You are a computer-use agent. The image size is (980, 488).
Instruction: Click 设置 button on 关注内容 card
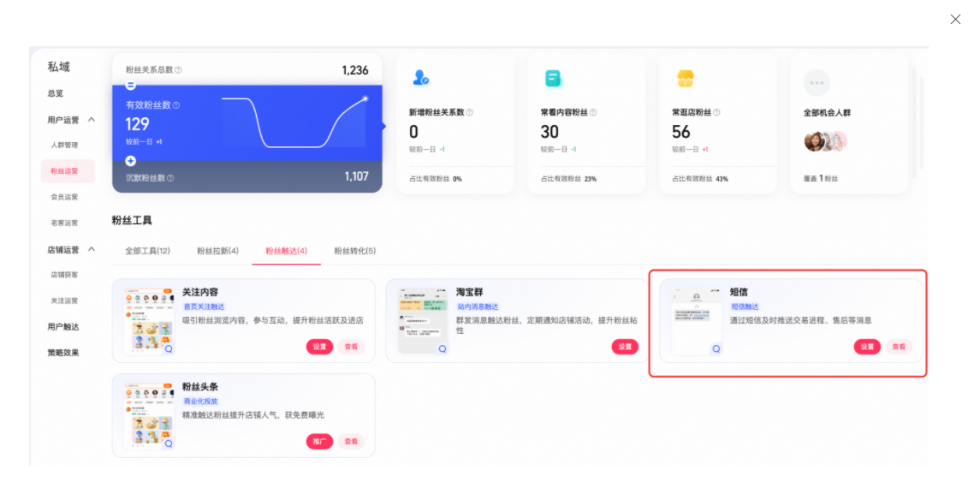[319, 347]
